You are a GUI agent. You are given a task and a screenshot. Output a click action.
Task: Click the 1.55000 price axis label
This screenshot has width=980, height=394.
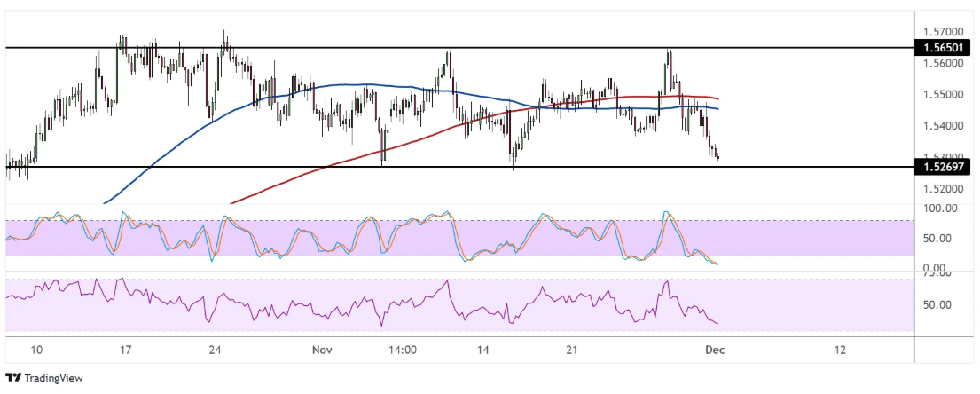[942, 94]
